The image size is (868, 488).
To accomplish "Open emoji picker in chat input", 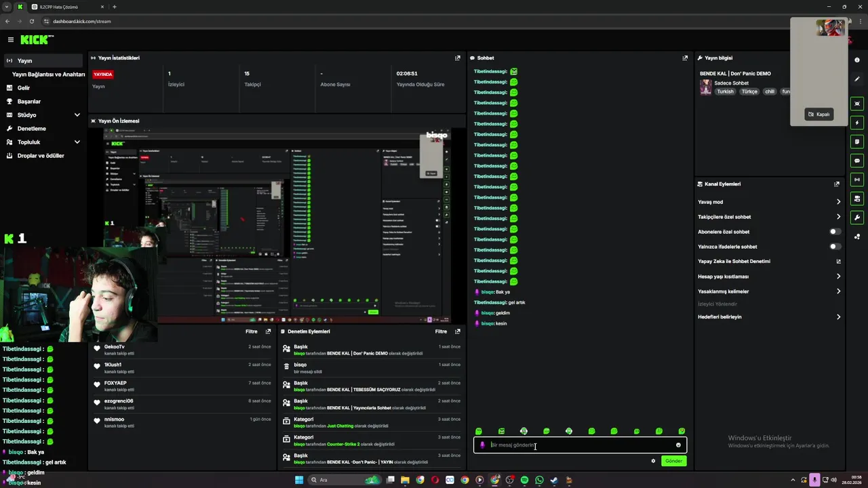I will (678, 445).
